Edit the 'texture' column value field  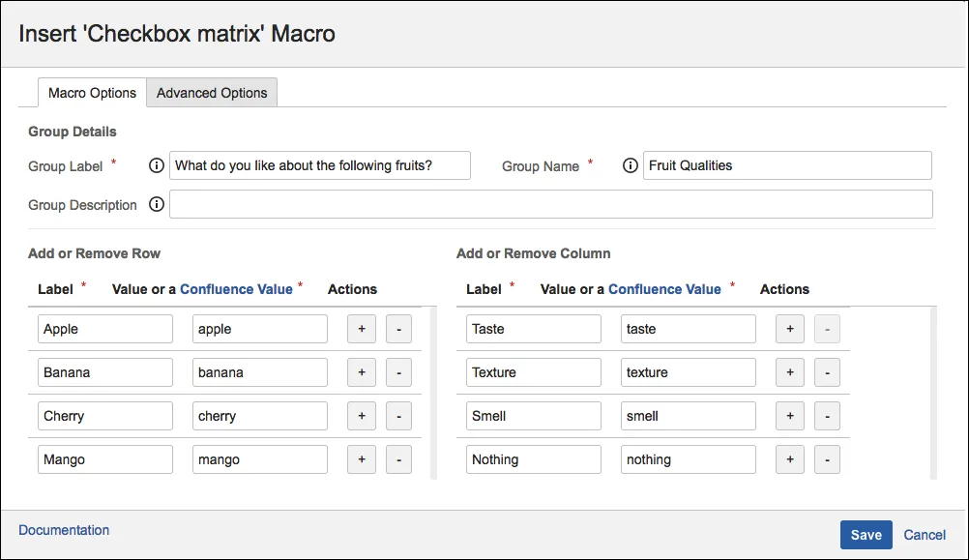click(x=688, y=372)
